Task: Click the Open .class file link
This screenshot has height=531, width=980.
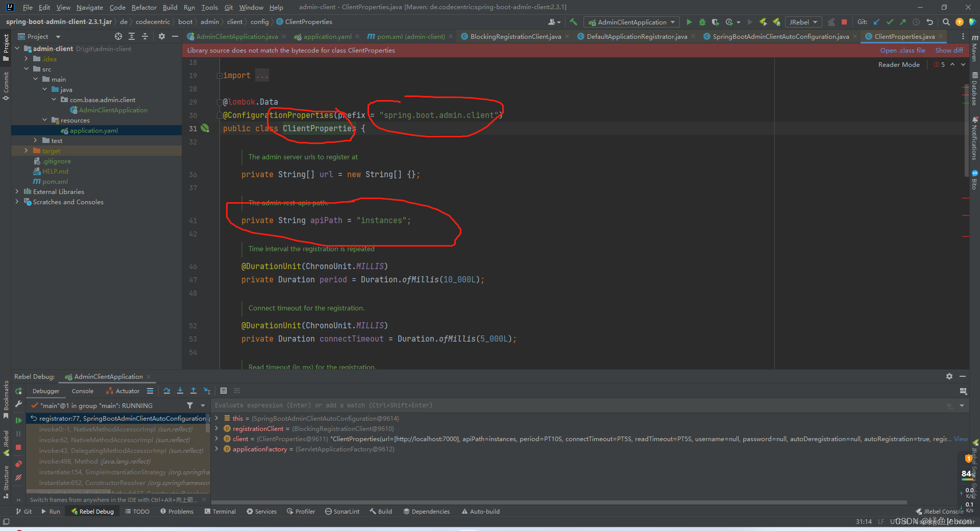Action: [x=902, y=50]
